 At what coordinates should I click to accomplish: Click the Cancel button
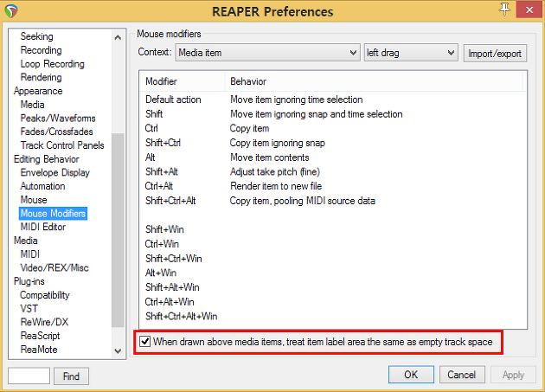point(462,375)
